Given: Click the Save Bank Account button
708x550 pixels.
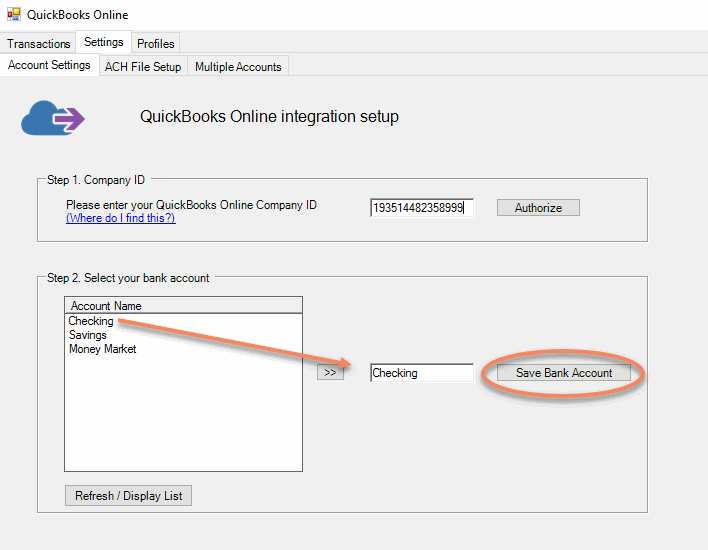Looking at the screenshot, I should click(564, 373).
